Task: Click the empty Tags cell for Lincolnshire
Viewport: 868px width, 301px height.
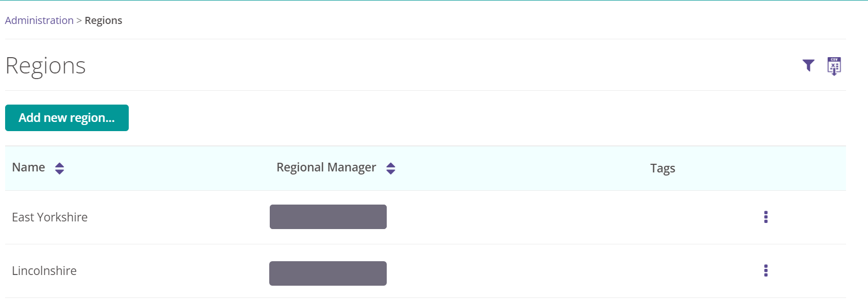Action: click(x=663, y=271)
